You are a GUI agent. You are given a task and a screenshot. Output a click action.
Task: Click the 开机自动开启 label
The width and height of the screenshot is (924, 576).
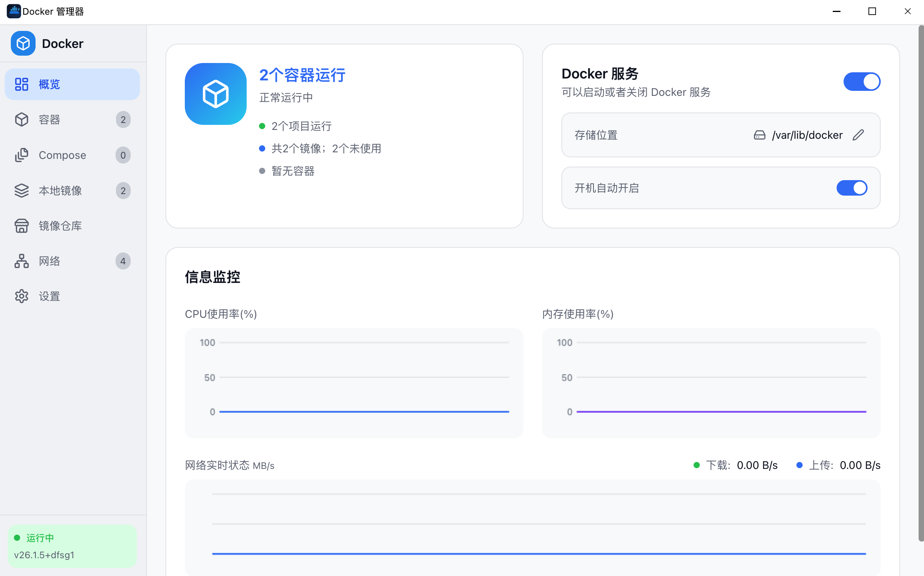607,188
